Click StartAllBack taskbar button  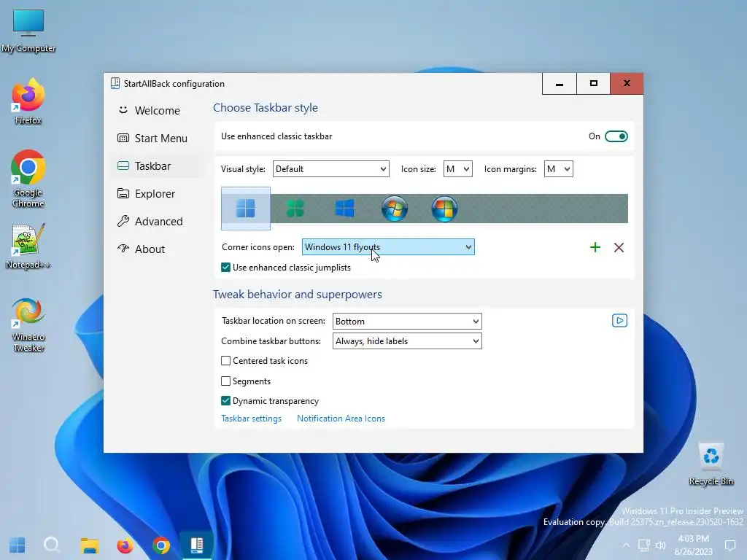[197, 545]
